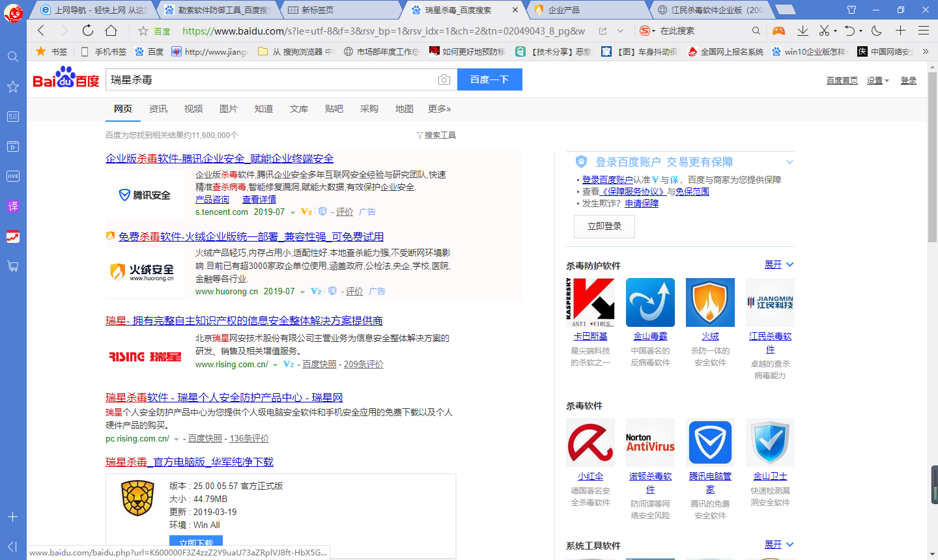Image resolution: width=938 pixels, height=560 pixels.
Task: Open the 诺顿 Norton AntiVirus thumbnail
Action: click(650, 443)
